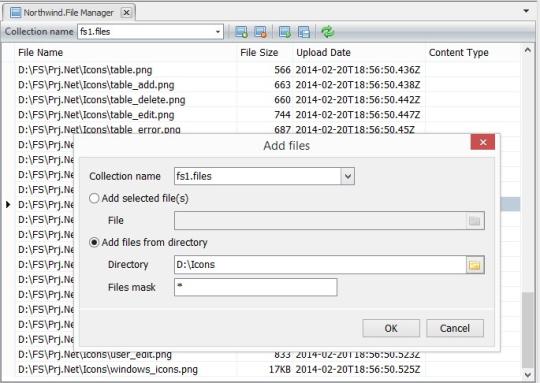Open the tab list dropdown arrow

[526, 11]
